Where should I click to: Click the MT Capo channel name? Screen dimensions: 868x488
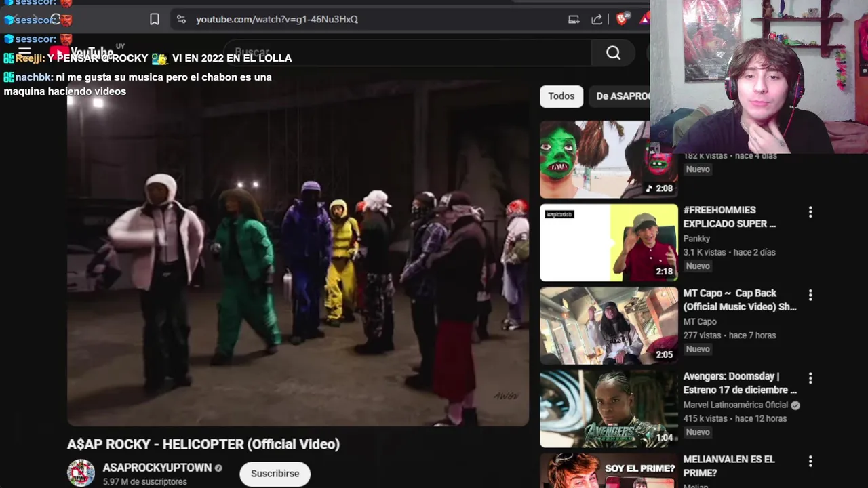(700, 322)
